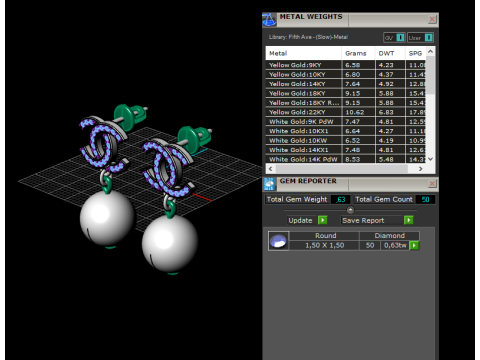
Task: Select the White Gold:14K PdW row
Action: point(346,159)
